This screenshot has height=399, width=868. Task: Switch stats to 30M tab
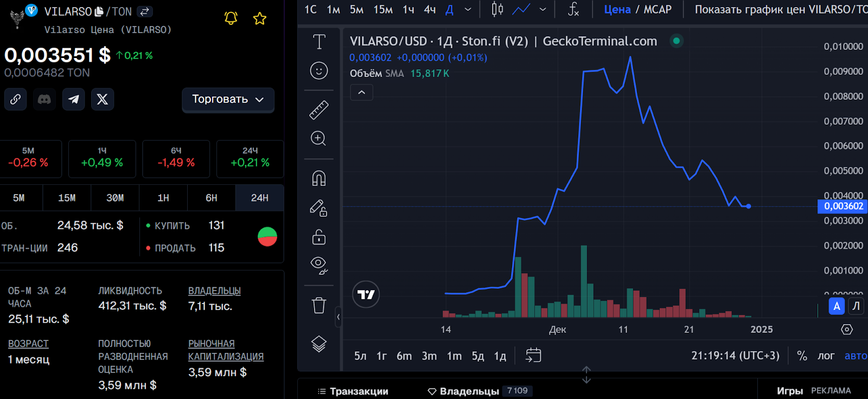tap(115, 198)
